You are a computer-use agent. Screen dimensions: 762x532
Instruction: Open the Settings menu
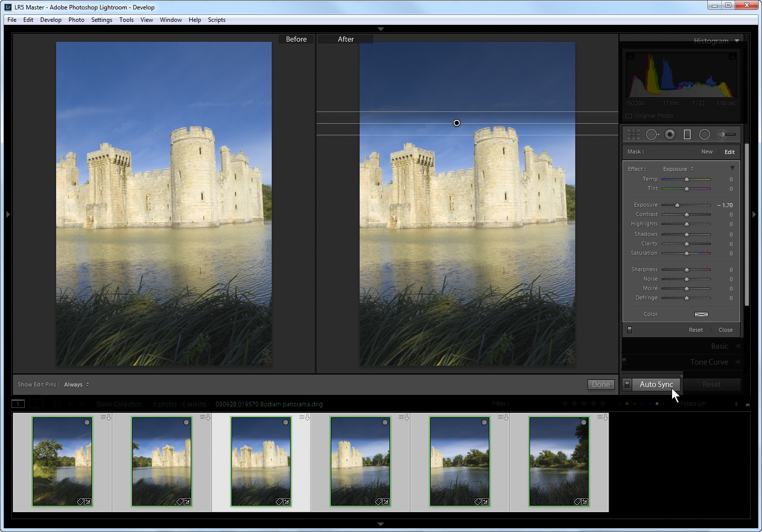coord(101,20)
